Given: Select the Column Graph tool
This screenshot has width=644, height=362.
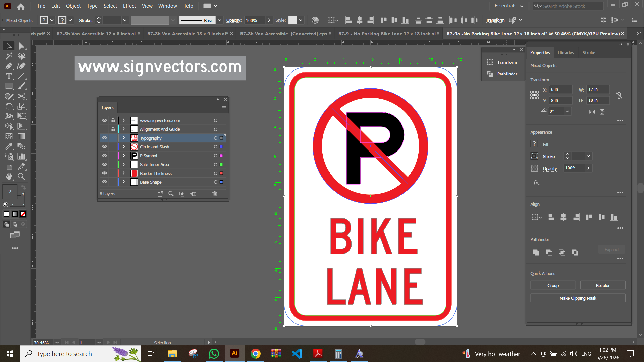Looking at the screenshot, I should click(x=22, y=157).
